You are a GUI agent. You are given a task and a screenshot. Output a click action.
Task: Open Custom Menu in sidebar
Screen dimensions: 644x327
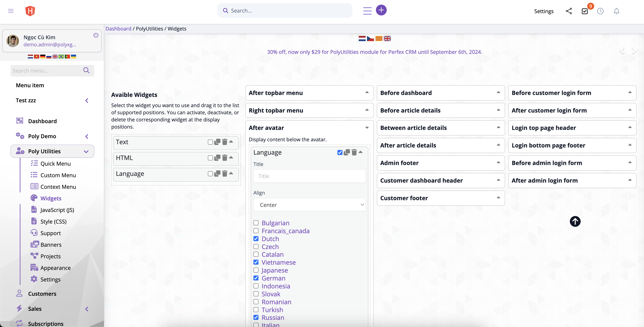(58, 175)
